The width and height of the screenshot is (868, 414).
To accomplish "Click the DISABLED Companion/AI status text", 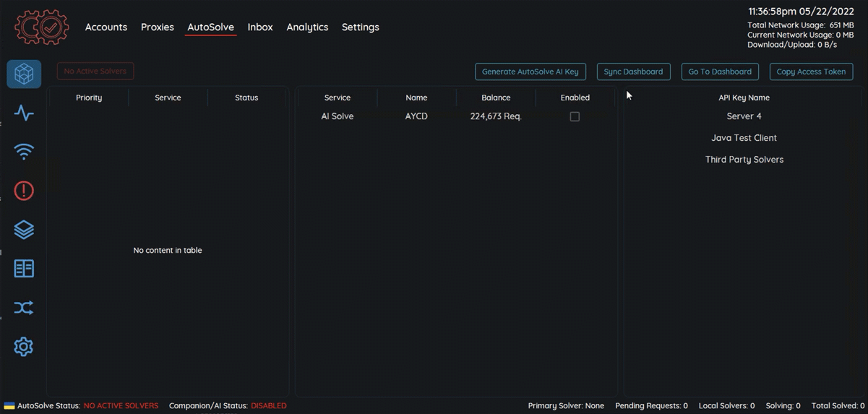I will tap(269, 406).
